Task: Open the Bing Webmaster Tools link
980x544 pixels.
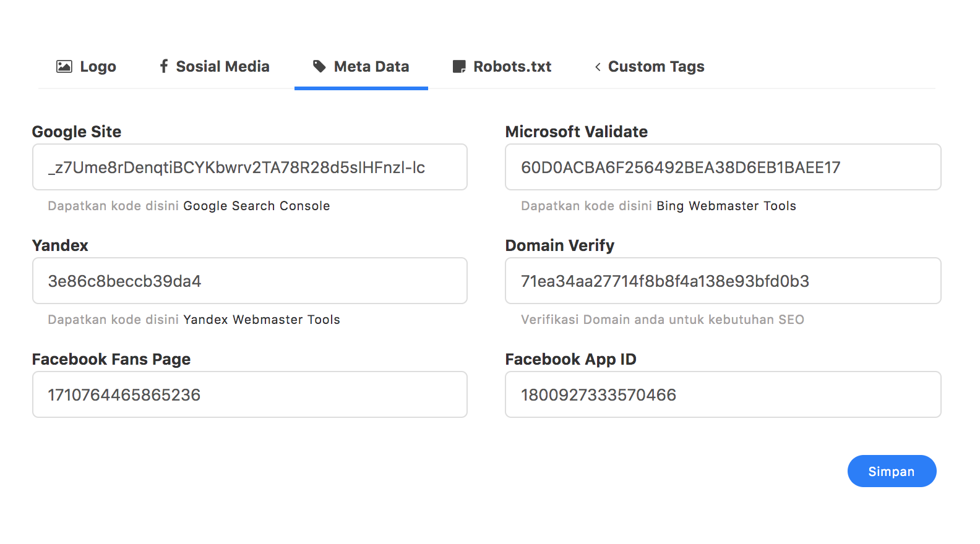Action: (726, 206)
